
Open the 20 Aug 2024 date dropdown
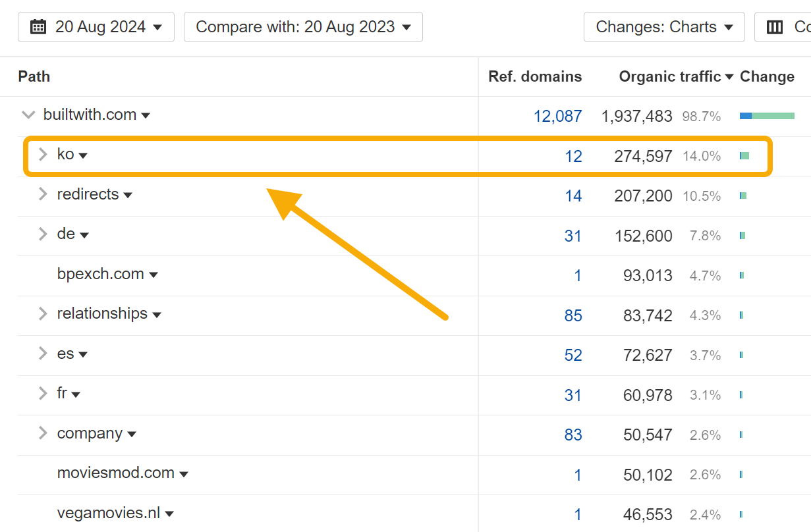point(96,26)
